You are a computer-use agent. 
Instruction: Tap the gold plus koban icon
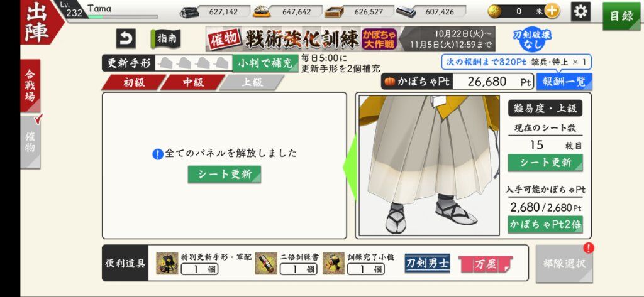(x=552, y=11)
